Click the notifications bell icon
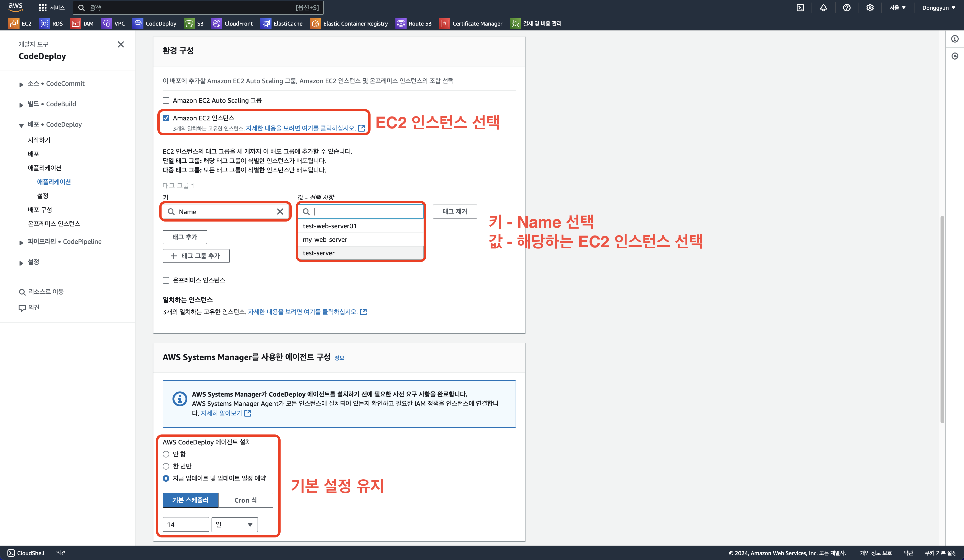This screenshot has height=560, width=964. (823, 8)
